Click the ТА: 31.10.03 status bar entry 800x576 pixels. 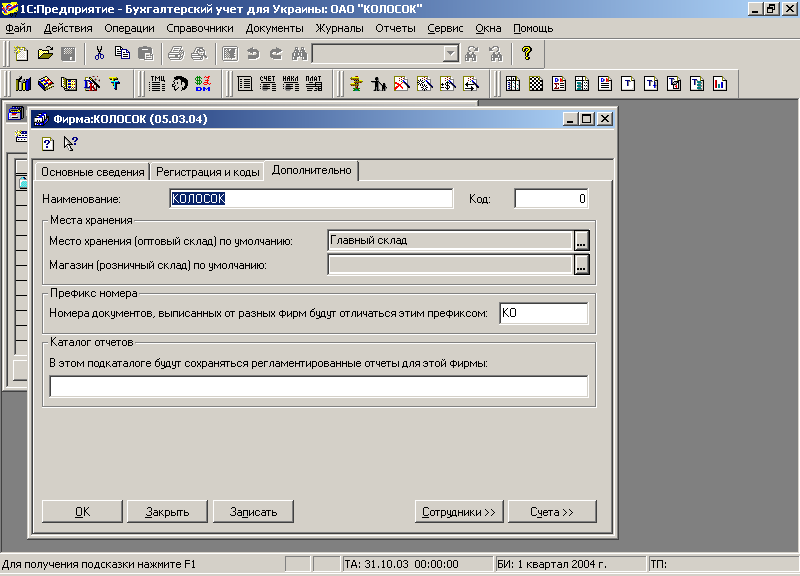point(417,564)
